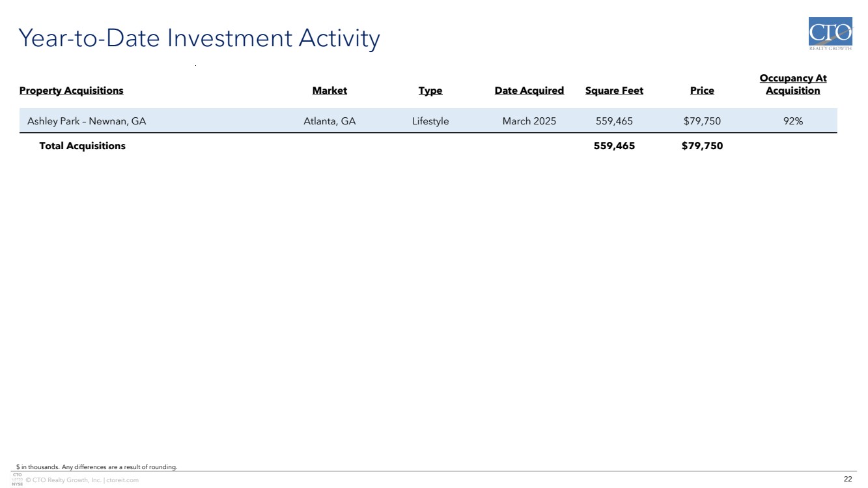Click the Year-to-Date Investment Activity title

(199, 38)
